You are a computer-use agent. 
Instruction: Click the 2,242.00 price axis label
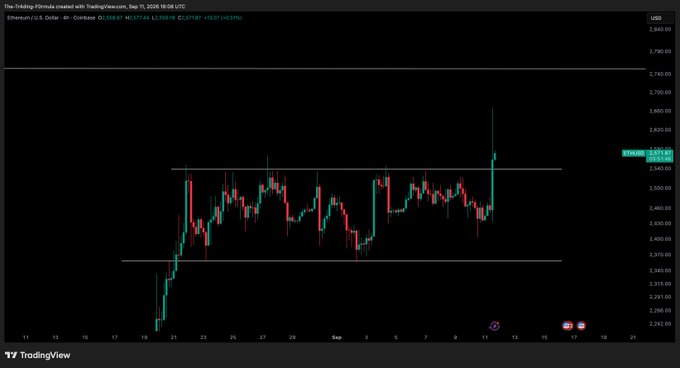(x=660, y=324)
